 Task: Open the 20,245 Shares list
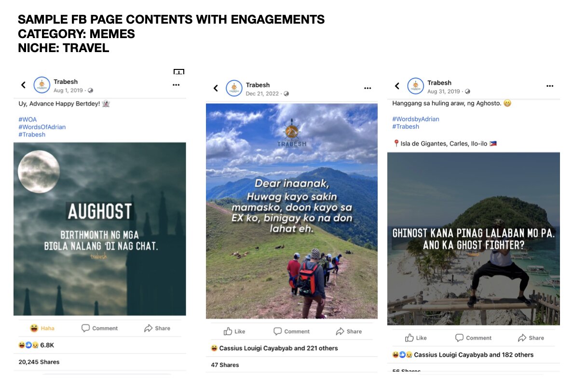[x=39, y=362]
